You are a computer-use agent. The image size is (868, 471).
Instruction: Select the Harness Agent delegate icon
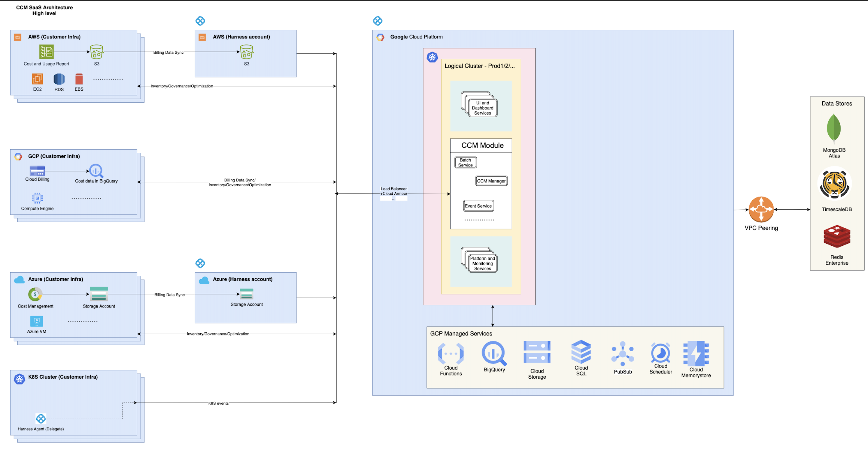[x=41, y=418]
